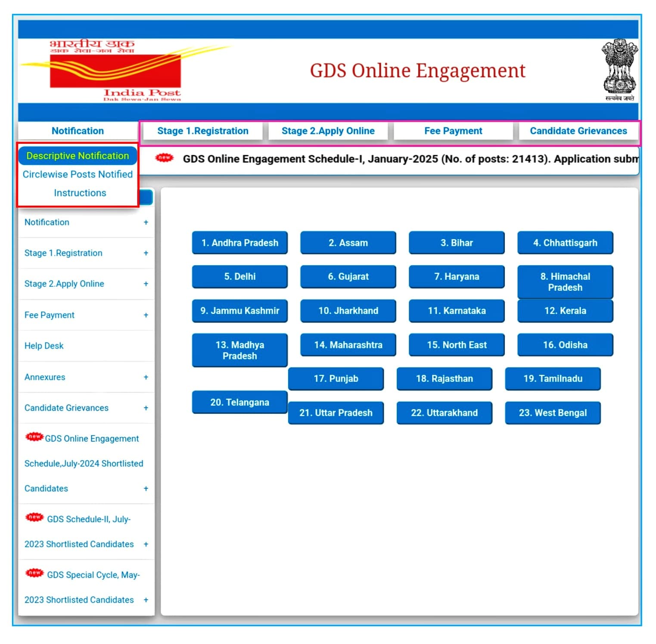Open the Help Desk sidebar link
This screenshot has height=644, width=656.
tap(44, 346)
